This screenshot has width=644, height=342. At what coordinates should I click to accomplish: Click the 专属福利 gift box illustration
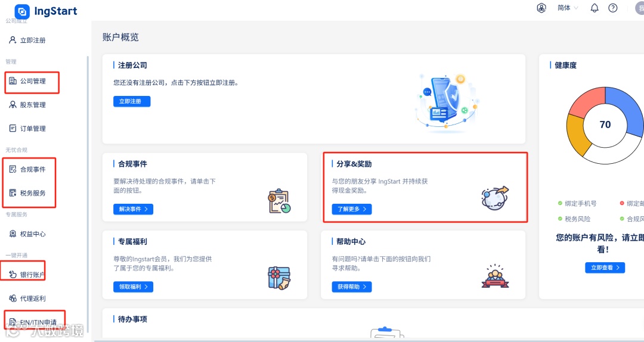click(279, 278)
